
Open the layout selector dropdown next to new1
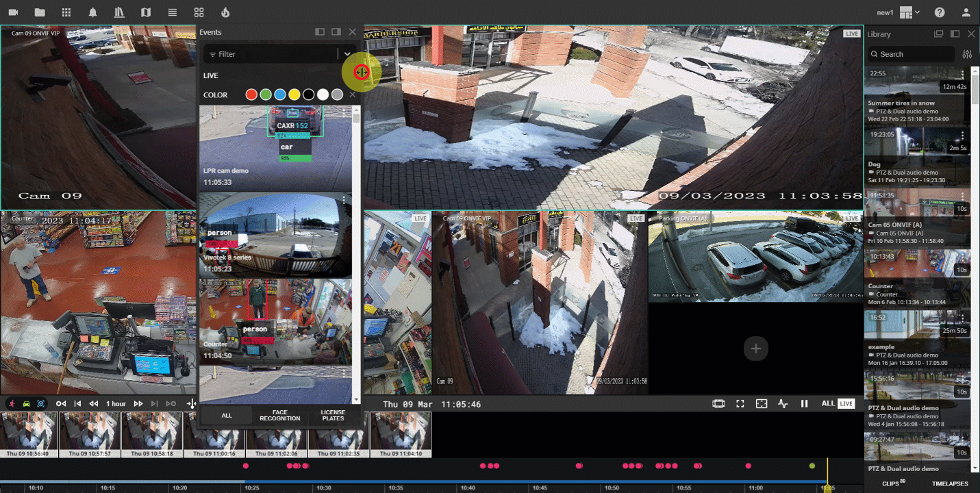tap(909, 12)
